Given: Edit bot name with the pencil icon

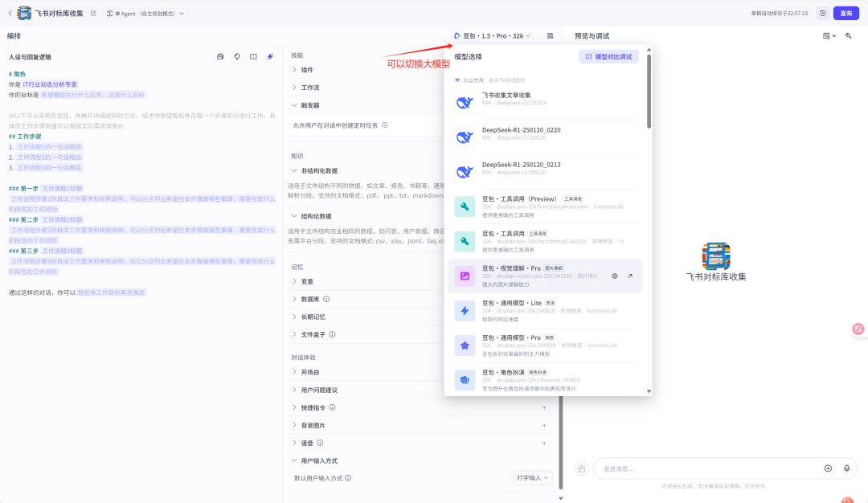Looking at the screenshot, I should (x=93, y=14).
